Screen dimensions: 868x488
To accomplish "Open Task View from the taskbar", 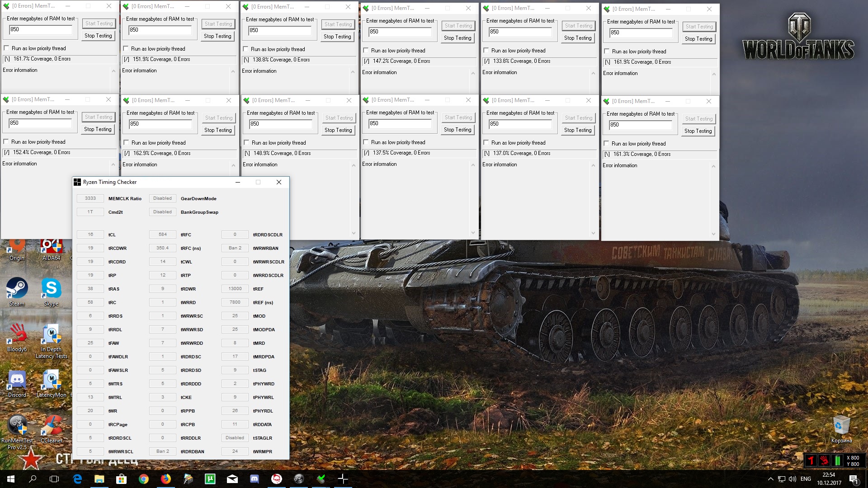I will click(54, 479).
